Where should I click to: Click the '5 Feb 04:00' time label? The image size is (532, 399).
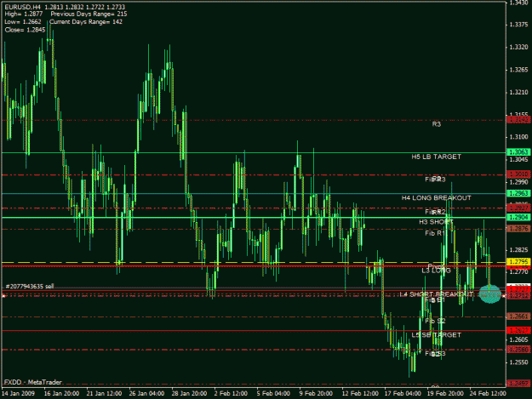tap(273, 393)
